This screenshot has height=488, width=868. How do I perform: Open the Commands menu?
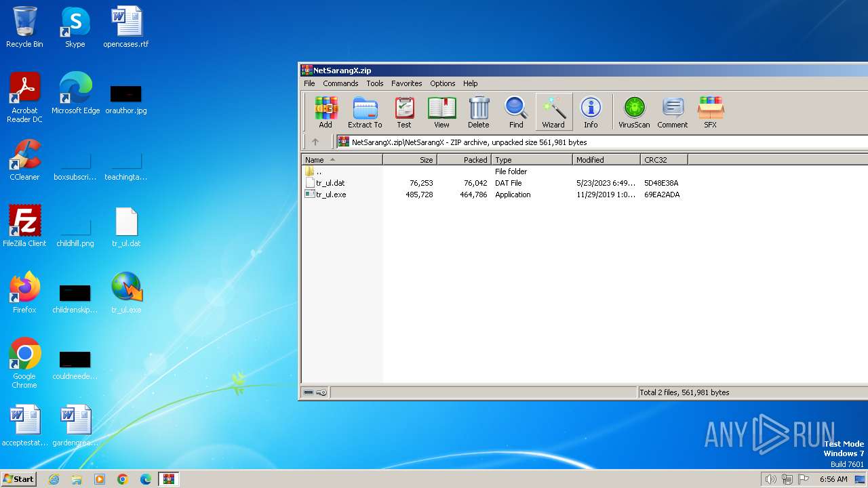point(340,83)
